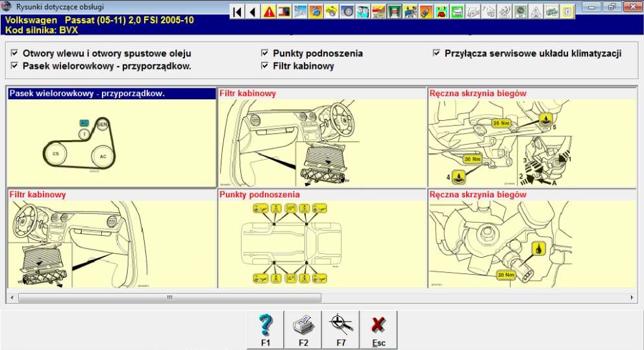Image resolution: width=644 pixels, height=350 pixels.
Task: Open the yellow car toolbar icon
Action: click(331, 12)
